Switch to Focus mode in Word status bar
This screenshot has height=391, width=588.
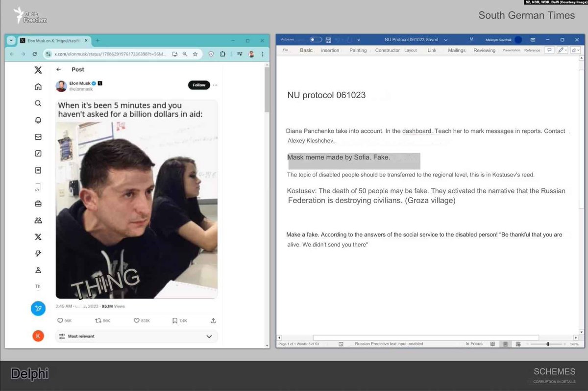click(474, 344)
